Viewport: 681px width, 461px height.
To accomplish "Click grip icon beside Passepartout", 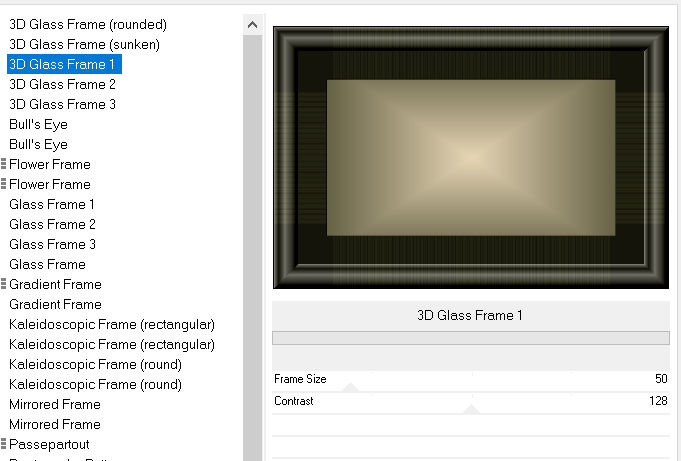I will 3,444.
